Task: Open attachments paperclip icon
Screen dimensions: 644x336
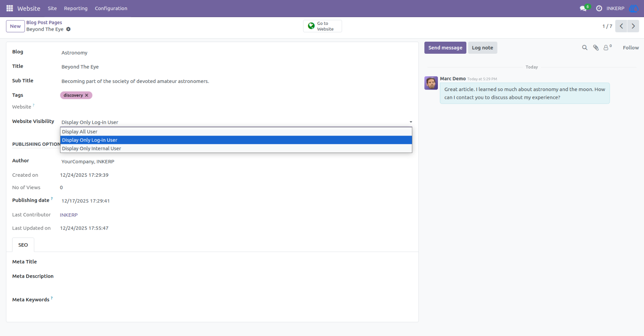Action: click(596, 47)
